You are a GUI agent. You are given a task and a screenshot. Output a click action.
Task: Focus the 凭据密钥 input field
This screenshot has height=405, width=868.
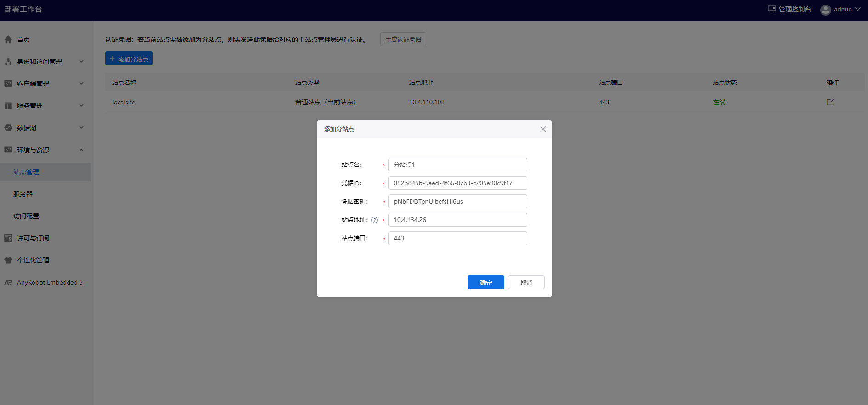(x=458, y=201)
